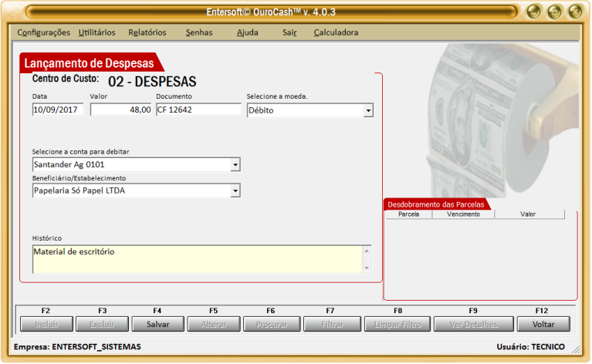Click the Ver Detalhes button
The width and height of the screenshot is (592, 364).
pyautogui.click(x=474, y=325)
